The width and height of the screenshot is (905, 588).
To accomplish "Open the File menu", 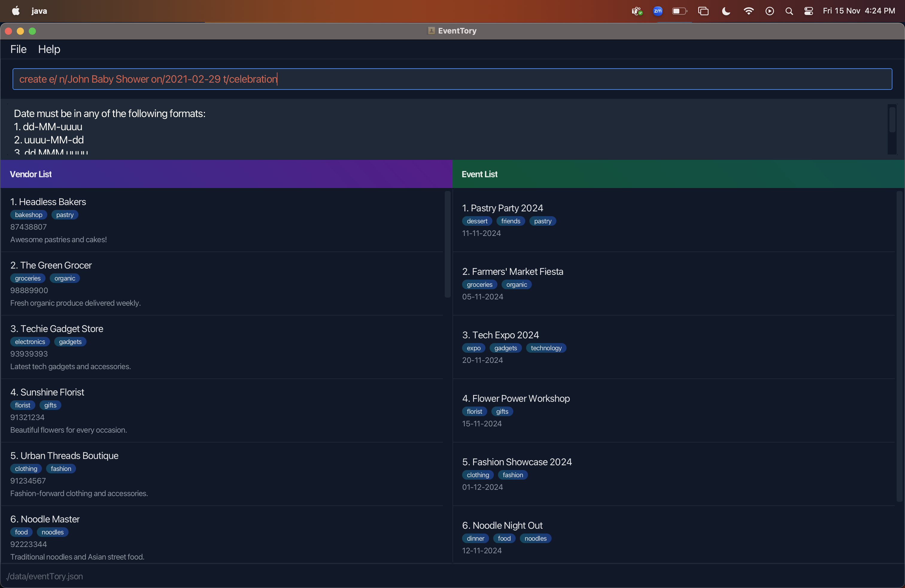I will click(18, 49).
